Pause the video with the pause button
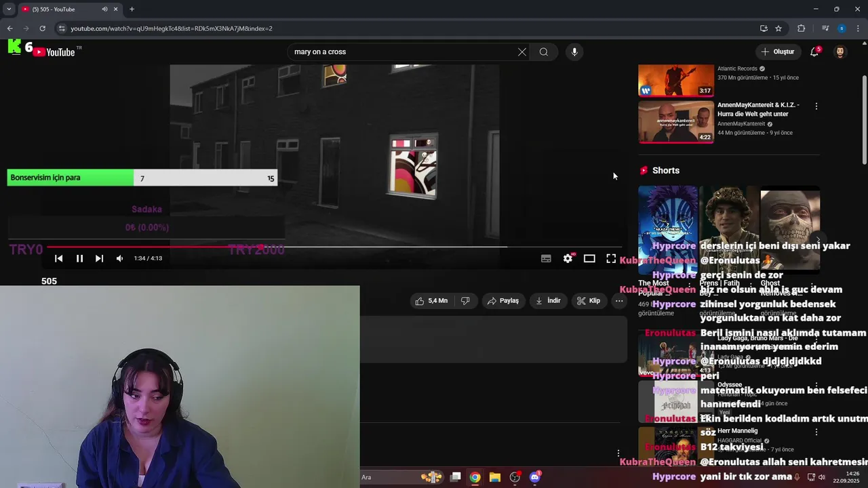The width and height of the screenshot is (868, 488). click(79, 258)
